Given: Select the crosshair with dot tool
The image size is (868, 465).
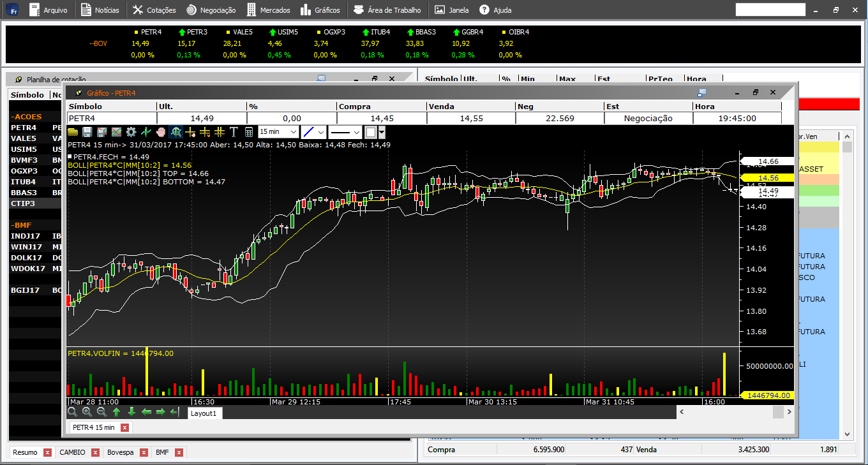Looking at the screenshot, I should pos(190,132).
